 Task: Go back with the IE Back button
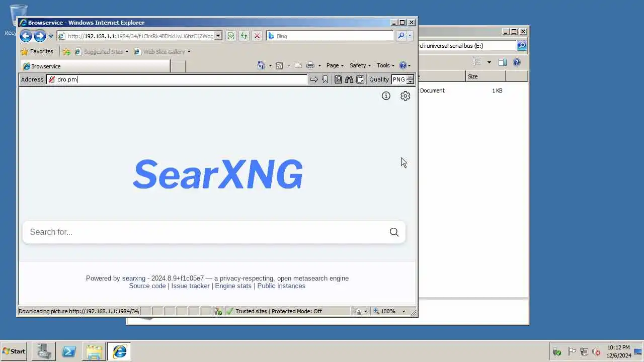(26, 36)
